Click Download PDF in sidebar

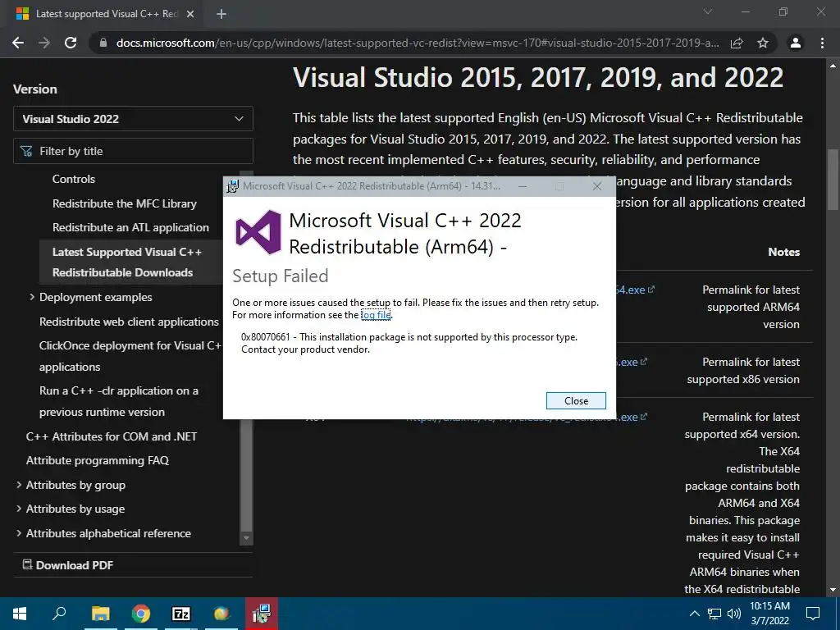[x=68, y=564]
